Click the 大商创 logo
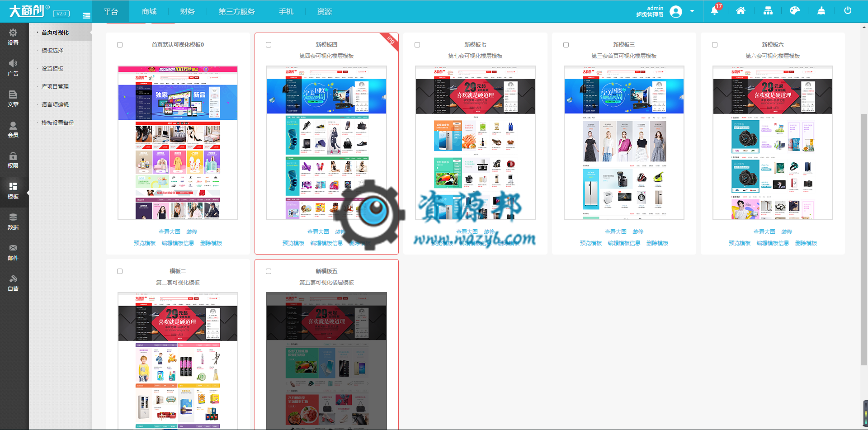 (x=29, y=11)
